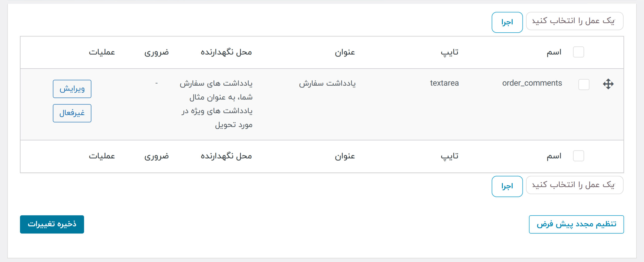Image resolution: width=644 pixels, height=262 pixels.
Task: Click the ضروری column header
Action: (x=156, y=52)
